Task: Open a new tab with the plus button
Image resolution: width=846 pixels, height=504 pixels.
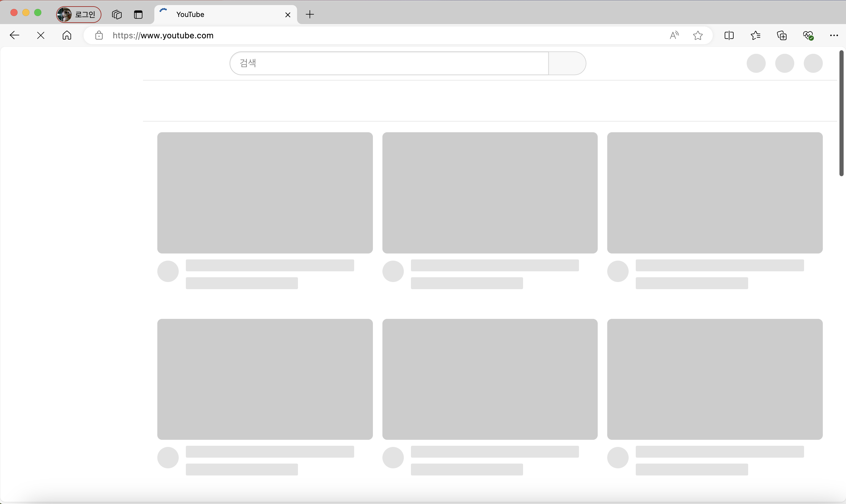Action: point(310,14)
